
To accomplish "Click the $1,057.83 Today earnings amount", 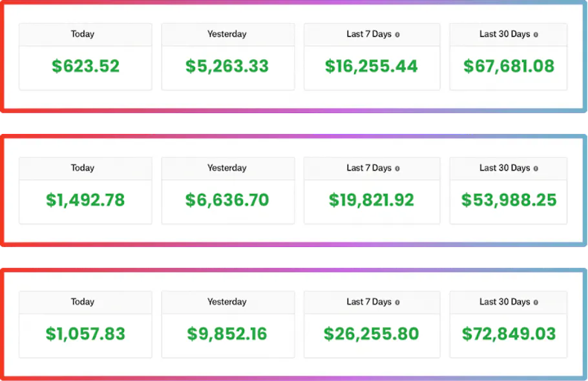I will tap(85, 334).
